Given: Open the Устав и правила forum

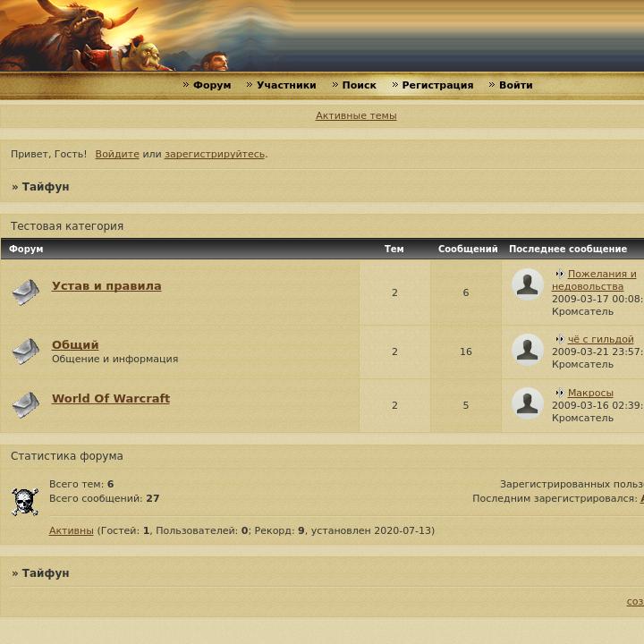Looking at the screenshot, I should [x=106, y=286].
